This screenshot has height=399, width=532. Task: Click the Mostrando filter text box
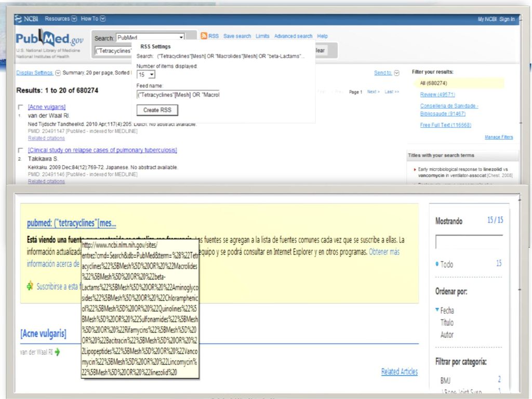[469, 242]
